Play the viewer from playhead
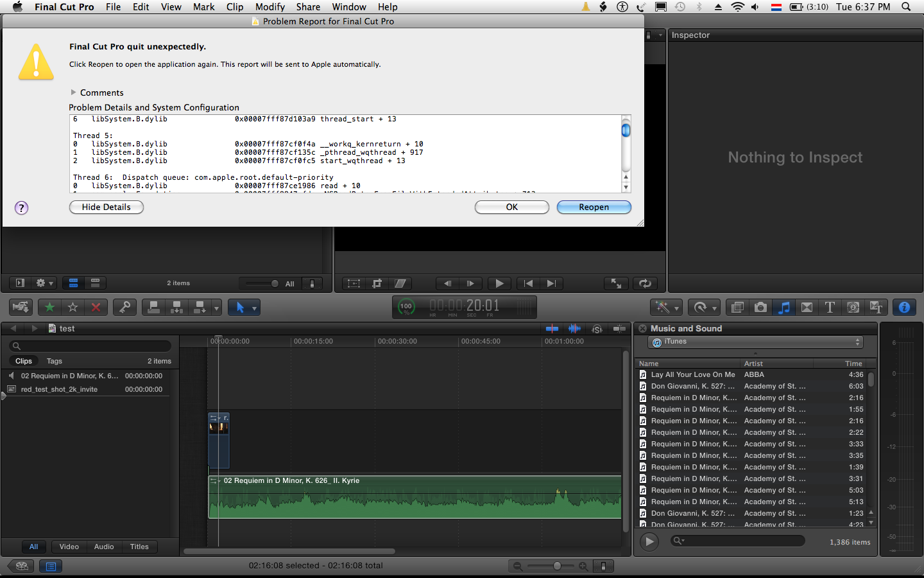This screenshot has width=924, height=578. click(x=499, y=283)
